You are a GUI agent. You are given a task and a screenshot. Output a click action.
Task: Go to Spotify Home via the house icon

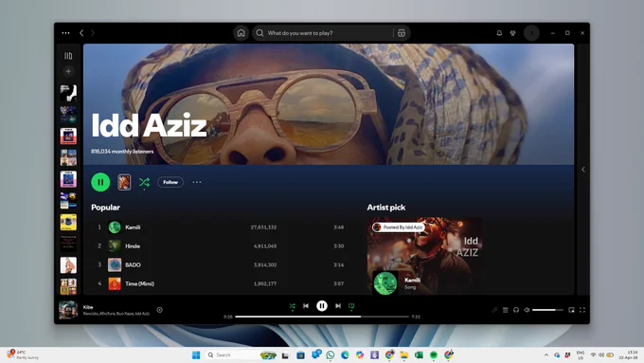pos(241,33)
